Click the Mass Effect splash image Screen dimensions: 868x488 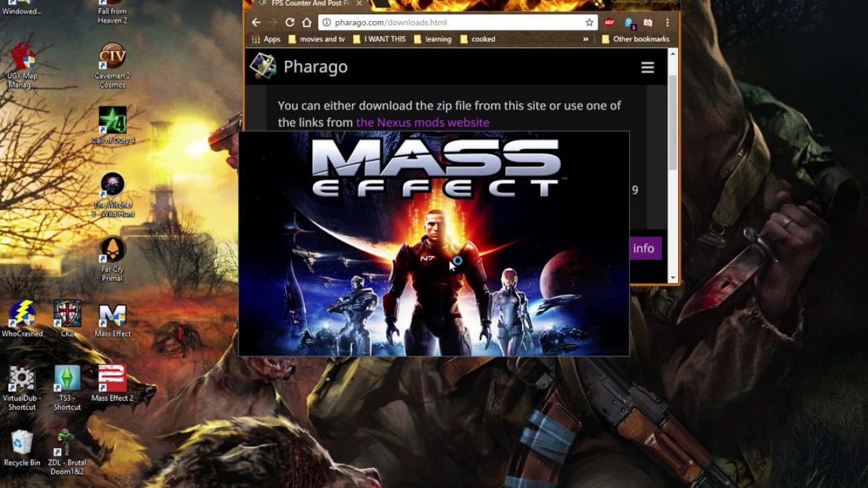(434, 244)
